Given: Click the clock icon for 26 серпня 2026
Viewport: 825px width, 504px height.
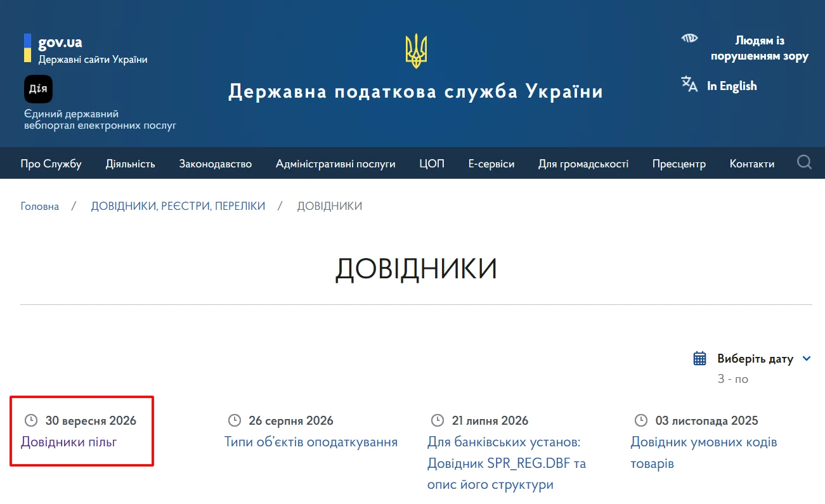Looking at the screenshot, I should 235,420.
